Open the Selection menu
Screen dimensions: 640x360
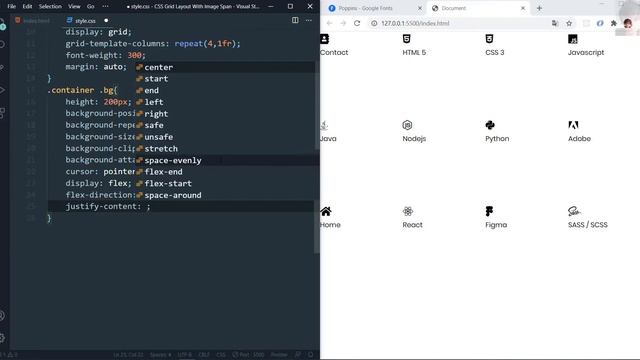(50, 7)
